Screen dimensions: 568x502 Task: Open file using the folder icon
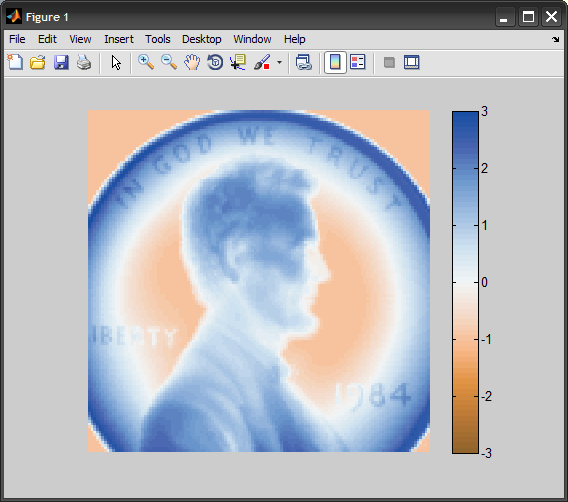(x=38, y=62)
